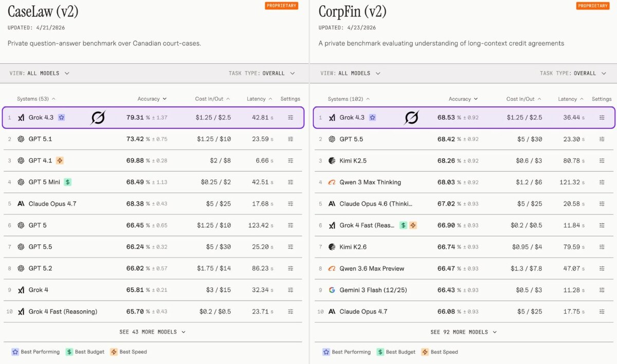Click 6.66 s latency for GPT 4.1
This screenshot has width=617, height=364.
(x=264, y=161)
